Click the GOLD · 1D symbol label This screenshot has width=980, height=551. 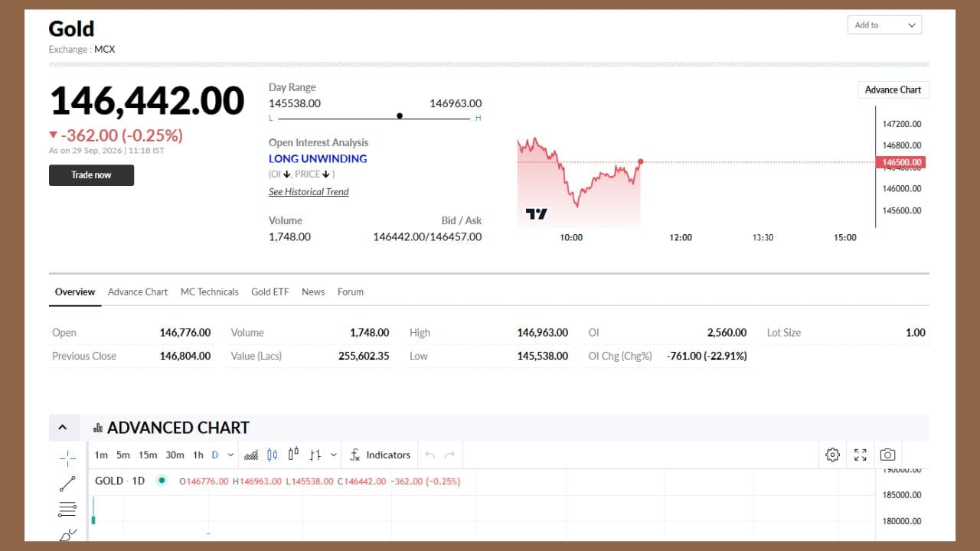click(119, 481)
